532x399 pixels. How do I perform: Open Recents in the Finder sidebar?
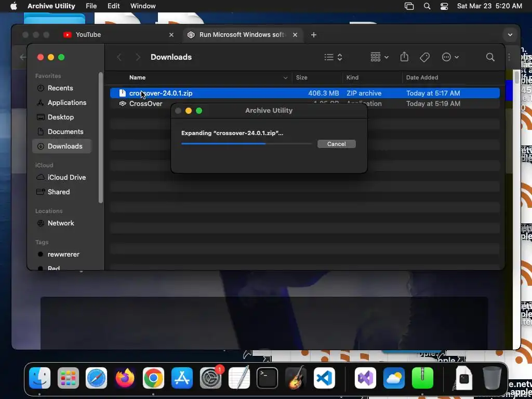62,88
